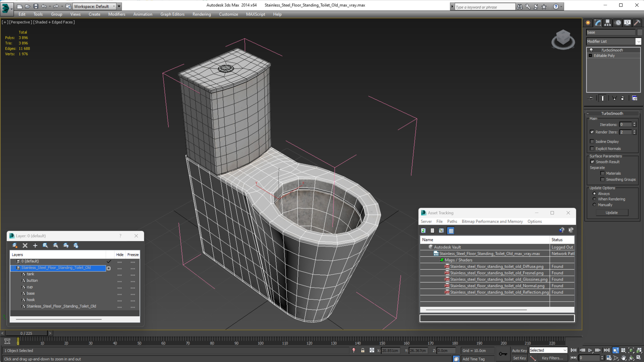Enable Isoline Display checkbox
The image size is (644, 362).
pyautogui.click(x=592, y=141)
